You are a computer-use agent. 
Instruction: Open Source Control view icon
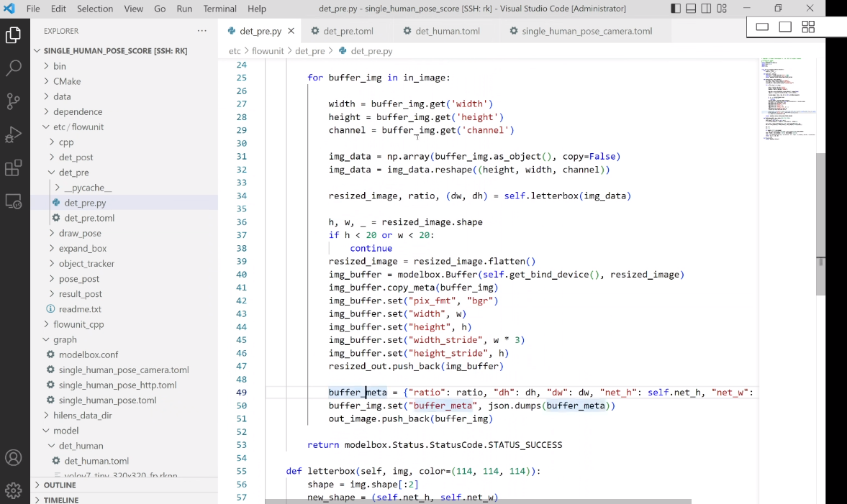[x=14, y=101]
